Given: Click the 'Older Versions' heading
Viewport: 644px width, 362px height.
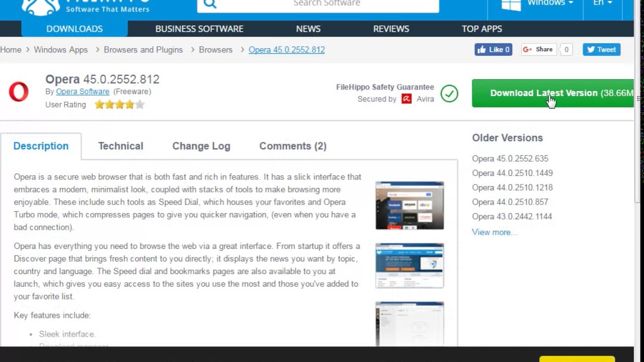Looking at the screenshot, I should [507, 138].
